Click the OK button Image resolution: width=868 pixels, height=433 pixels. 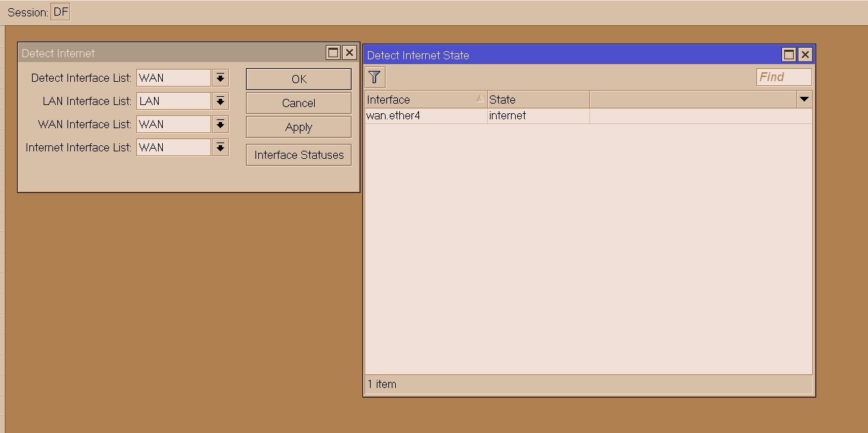[298, 79]
